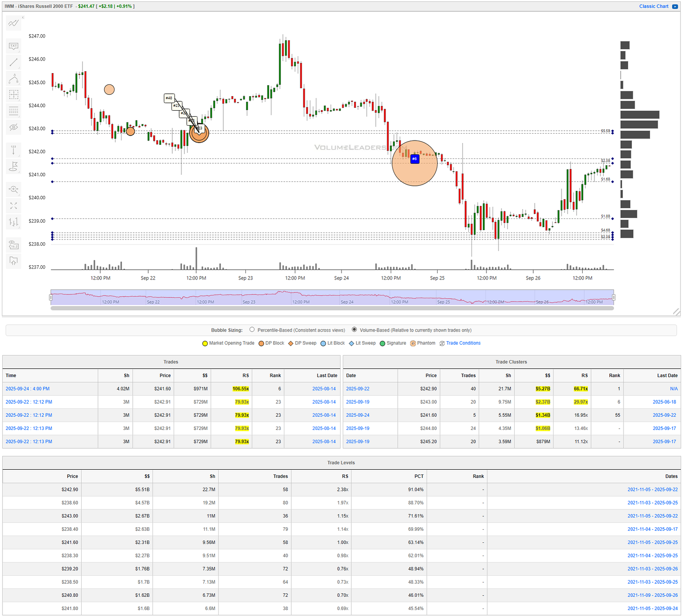The height and width of the screenshot is (616, 683).
Task: Click the 4.02M shares cell
Action: click(x=123, y=389)
